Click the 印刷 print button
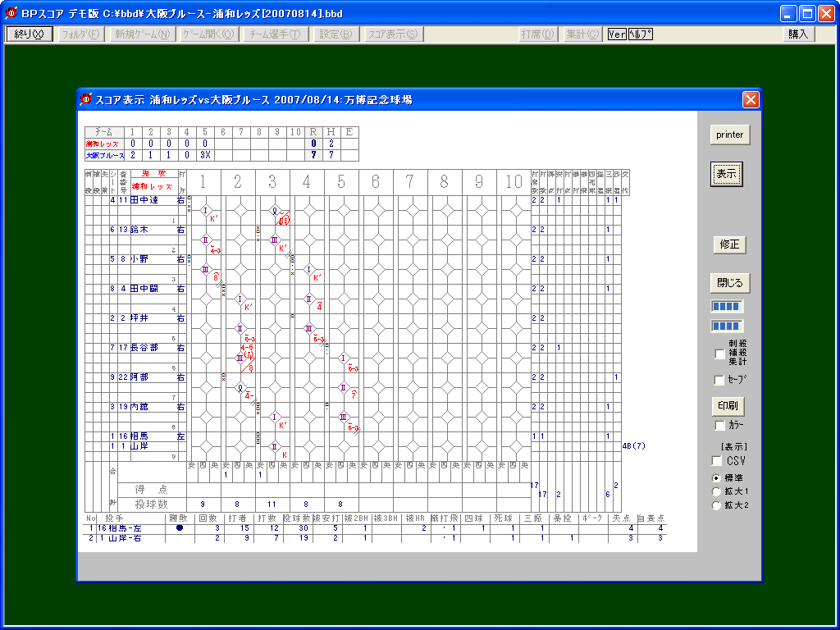 (x=728, y=406)
